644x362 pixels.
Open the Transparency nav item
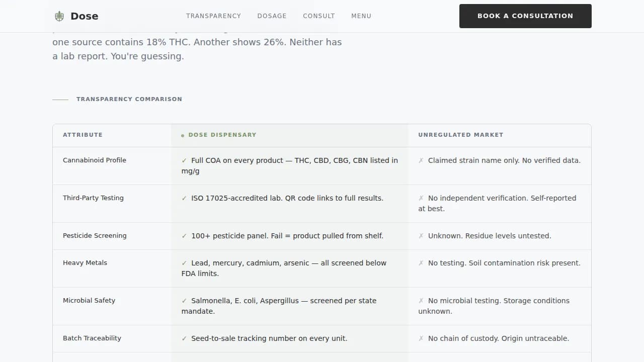(213, 16)
